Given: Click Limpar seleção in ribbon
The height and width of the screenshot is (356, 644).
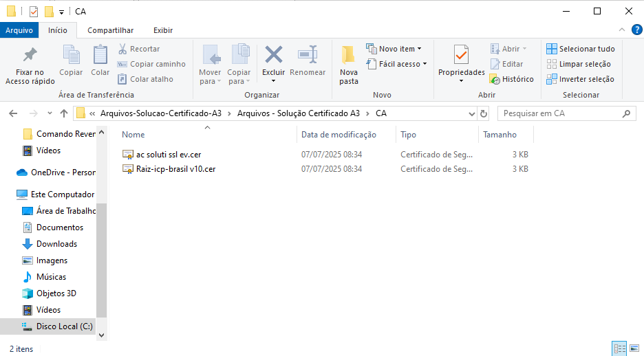Looking at the screenshot, I should point(581,64).
